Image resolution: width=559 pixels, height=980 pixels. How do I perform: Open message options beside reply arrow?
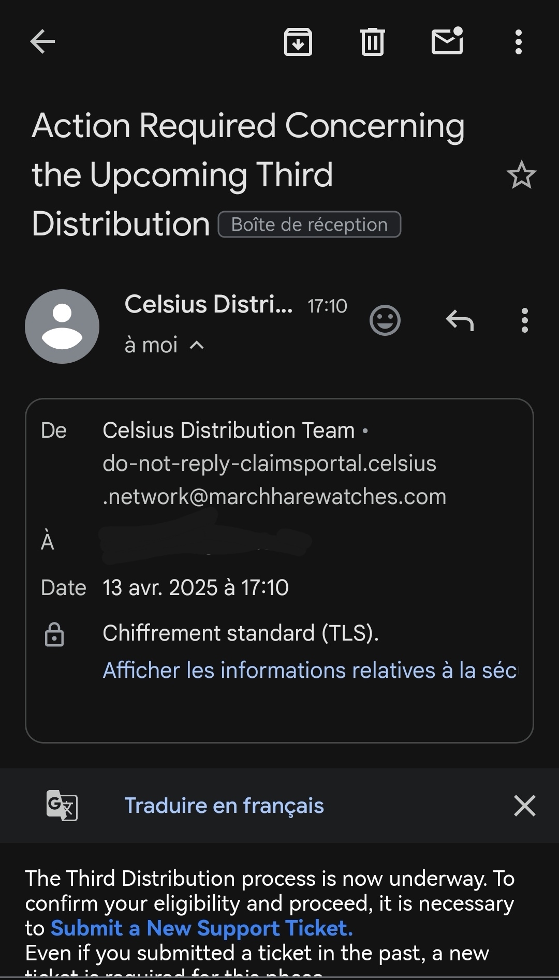pos(525,320)
